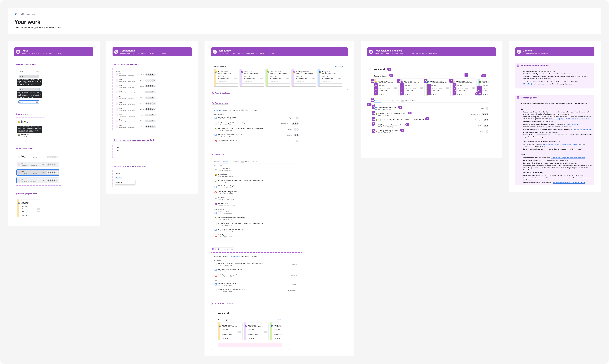Select the Starred tab in the Accessibility guidelines mockup
This screenshot has width=609, height=364.
(408, 101)
